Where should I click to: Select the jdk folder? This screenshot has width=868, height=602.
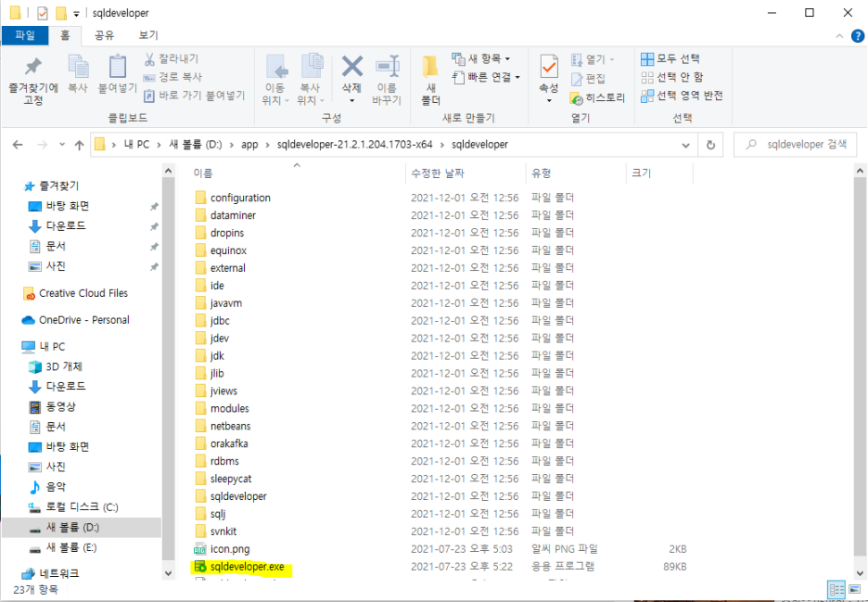click(210, 355)
